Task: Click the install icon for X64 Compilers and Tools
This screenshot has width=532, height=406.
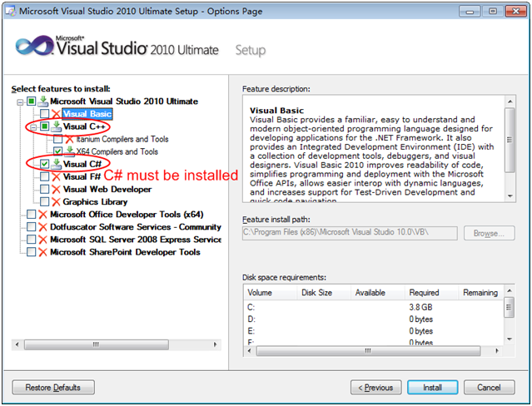Action: click(x=70, y=151)
